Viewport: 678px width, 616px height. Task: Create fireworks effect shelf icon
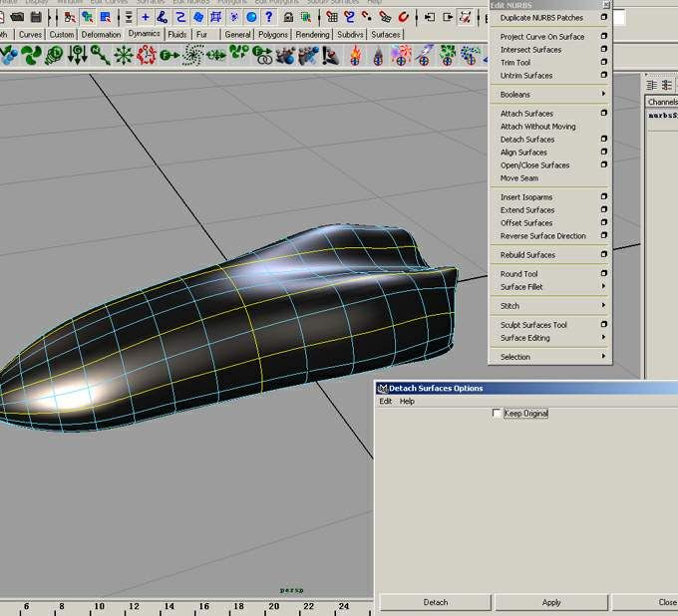pyautogui.click(x=401, y=56)
